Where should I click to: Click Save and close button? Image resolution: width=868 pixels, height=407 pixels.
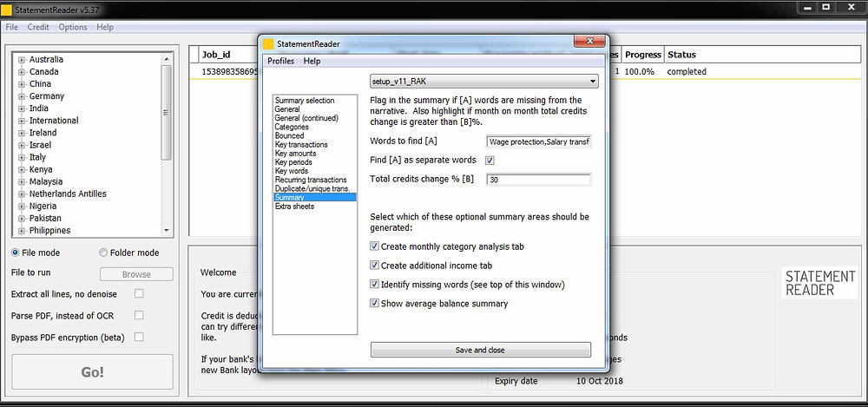(x=481, y=350)
